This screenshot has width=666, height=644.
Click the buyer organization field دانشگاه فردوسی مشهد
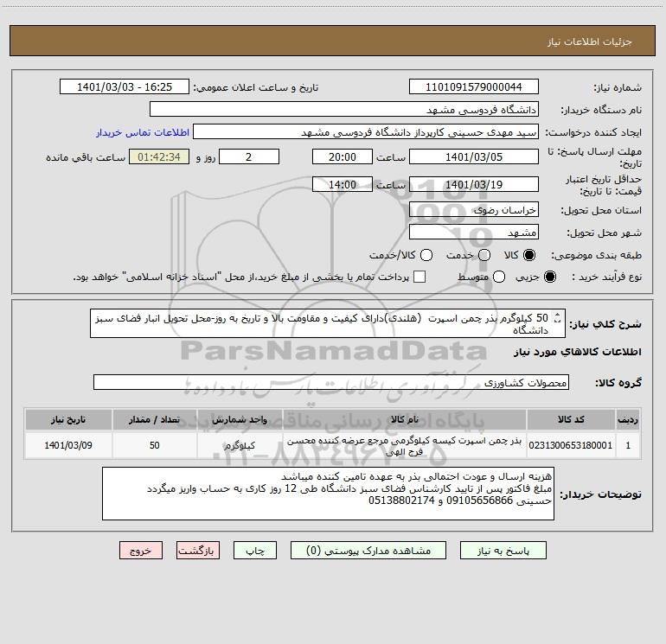pyautogui.click(x=344, y=110)
